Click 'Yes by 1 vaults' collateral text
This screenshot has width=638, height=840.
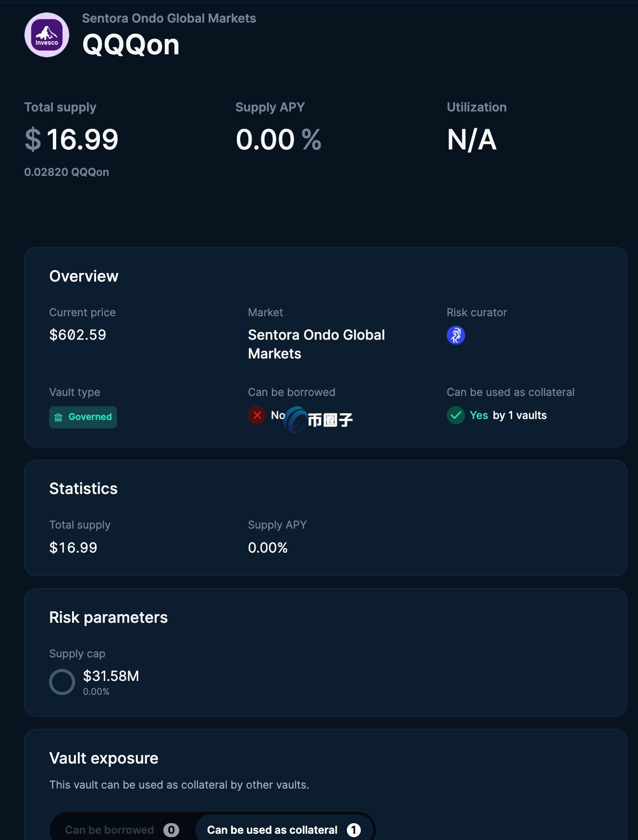point(508,415)
